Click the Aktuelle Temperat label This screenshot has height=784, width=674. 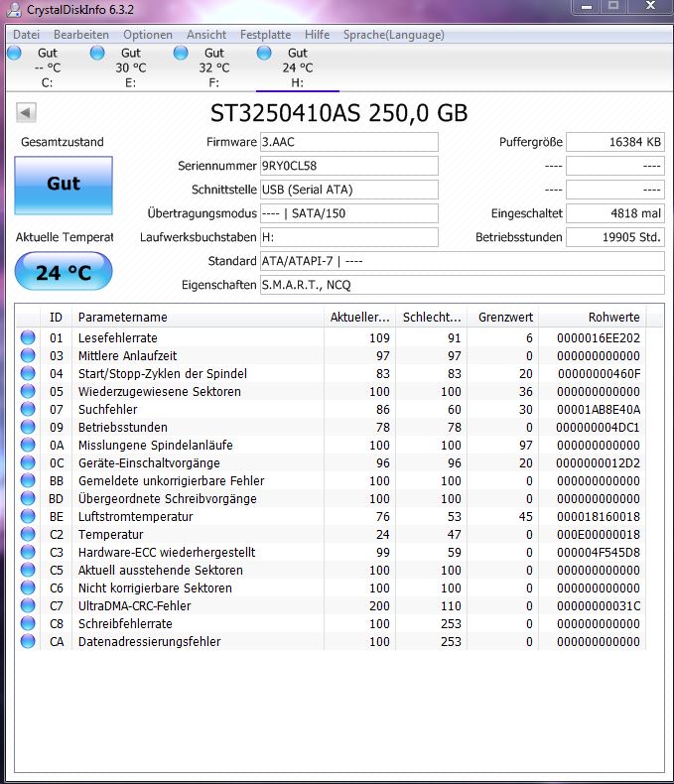[65, 237]
